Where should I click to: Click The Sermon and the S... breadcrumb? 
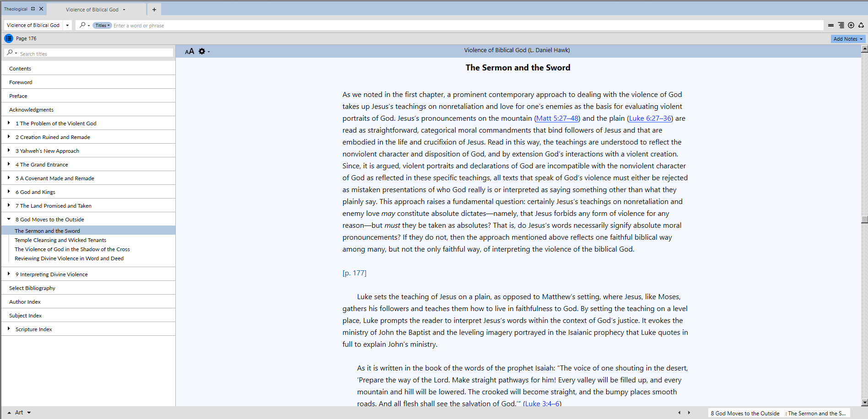coord(817,414)
